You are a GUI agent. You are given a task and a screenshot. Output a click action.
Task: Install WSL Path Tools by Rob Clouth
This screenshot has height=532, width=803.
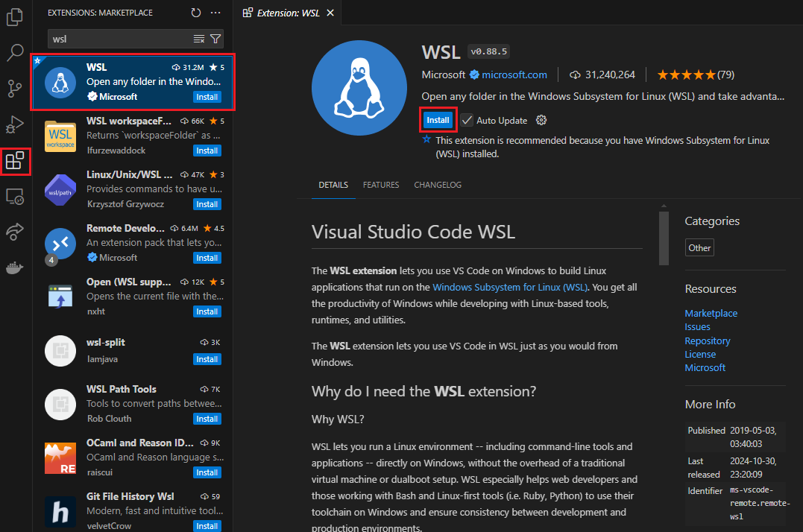pos(207,419)
